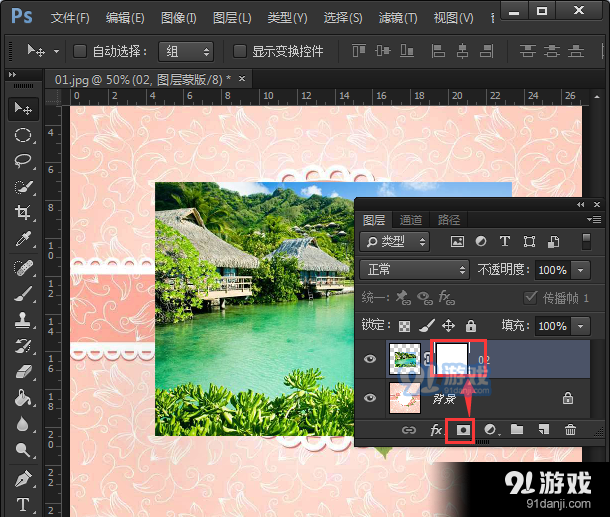Open auto-select 组 dropdown

tap(186, 51)
